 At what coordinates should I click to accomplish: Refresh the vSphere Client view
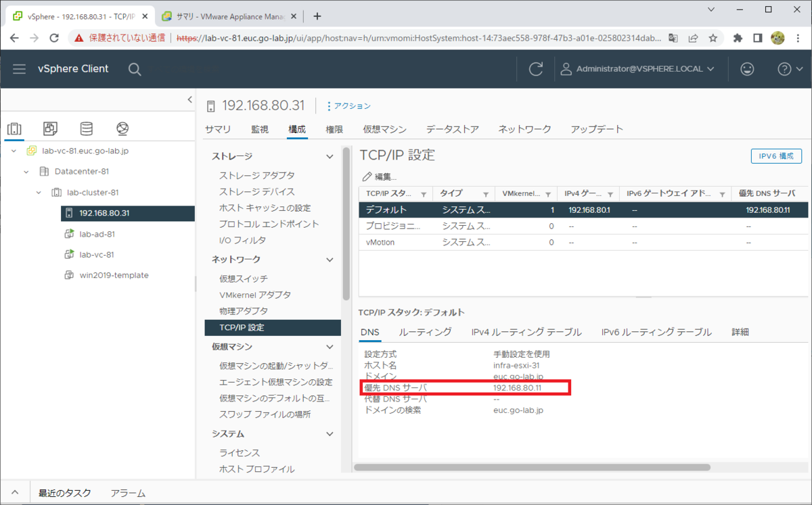pos(536,69)
